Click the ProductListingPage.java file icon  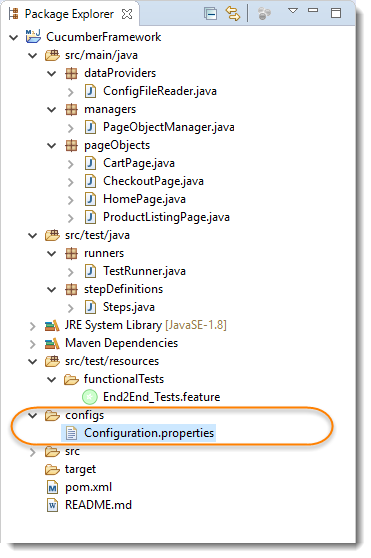click(x=90, y=217)
